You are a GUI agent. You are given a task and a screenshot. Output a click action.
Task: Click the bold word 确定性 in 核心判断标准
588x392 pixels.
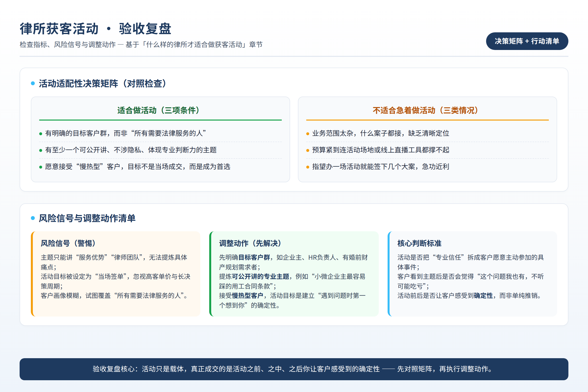(x=483, y=296)
